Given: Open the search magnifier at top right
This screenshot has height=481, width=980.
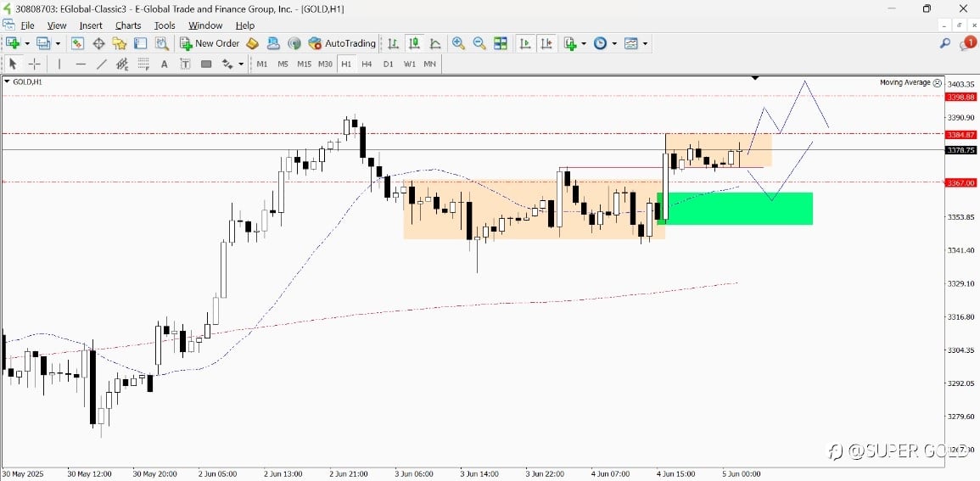Looking at the screenshot, I should pos(945,43).
